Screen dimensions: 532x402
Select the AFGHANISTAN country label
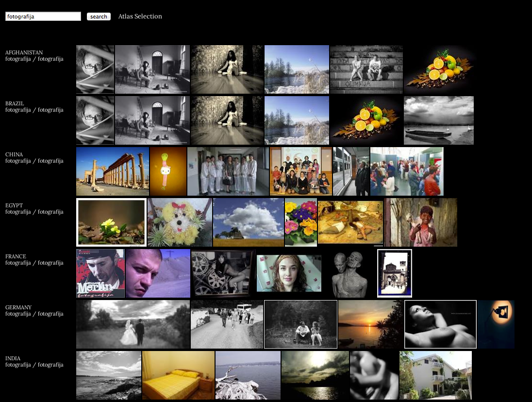point(24,52)
